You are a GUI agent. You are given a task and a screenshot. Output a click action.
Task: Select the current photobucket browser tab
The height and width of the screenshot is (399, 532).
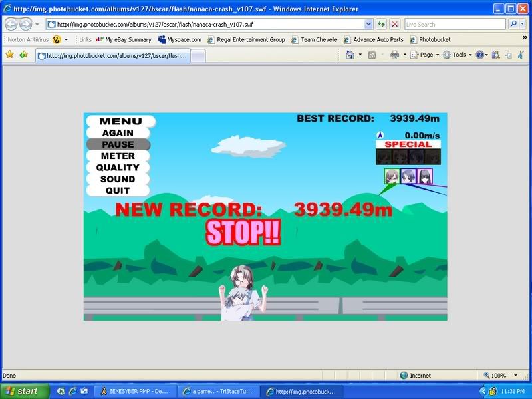point(113,56)
